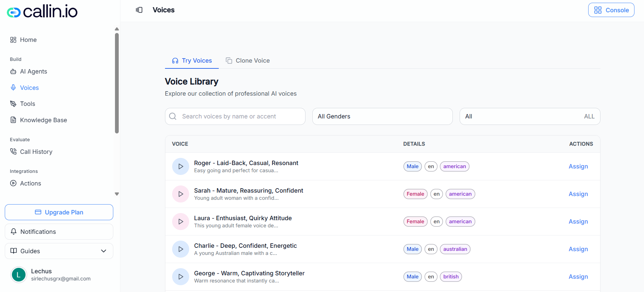Toggle the sidebar collapse icon
This screenshot has height=292, width=644.
coord(139,10)
